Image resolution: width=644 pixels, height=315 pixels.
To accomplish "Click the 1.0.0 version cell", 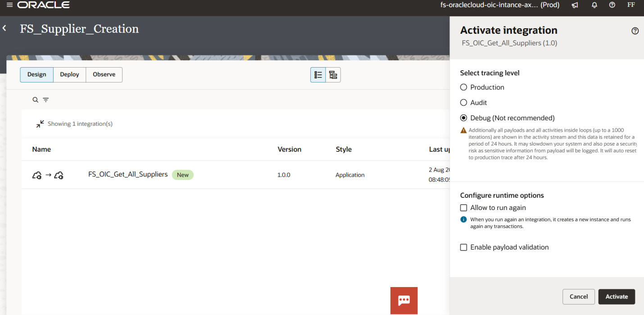I will 284,175.
